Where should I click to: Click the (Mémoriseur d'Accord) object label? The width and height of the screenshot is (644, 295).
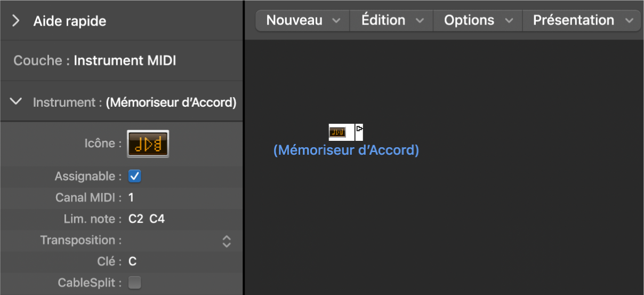click(x=347, y=150)
